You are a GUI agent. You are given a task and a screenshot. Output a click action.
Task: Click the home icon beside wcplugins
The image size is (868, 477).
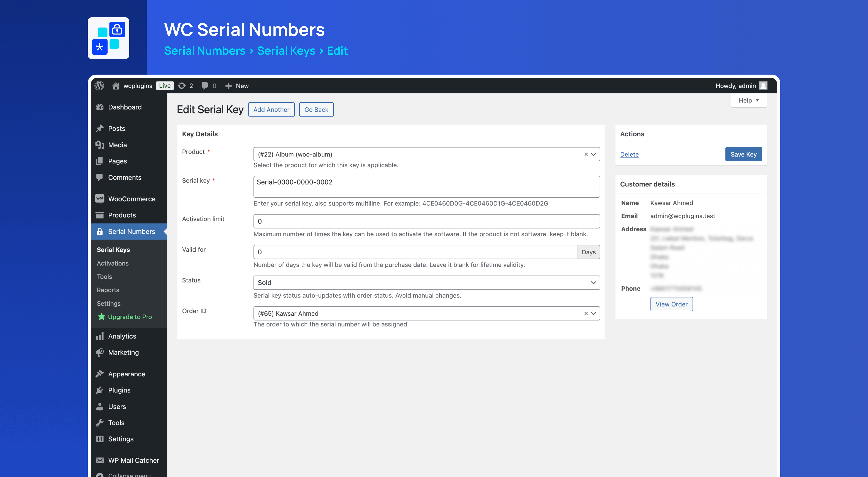point(116,85)
